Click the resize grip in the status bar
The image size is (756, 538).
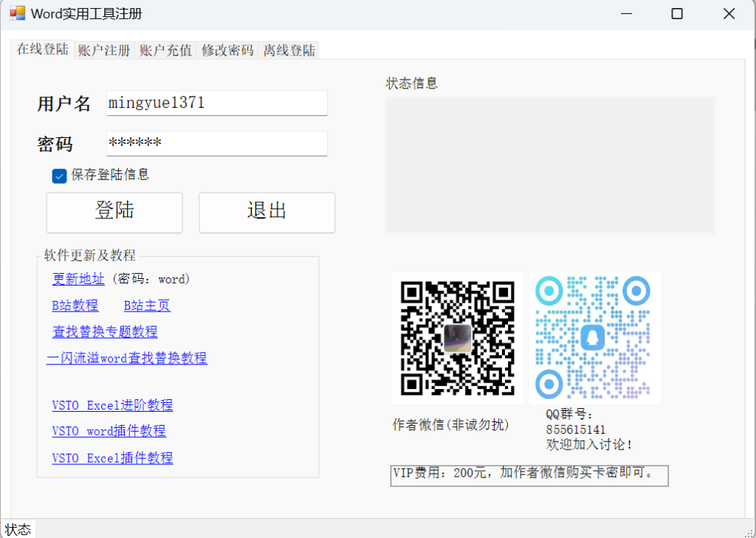tap(749, 532)
